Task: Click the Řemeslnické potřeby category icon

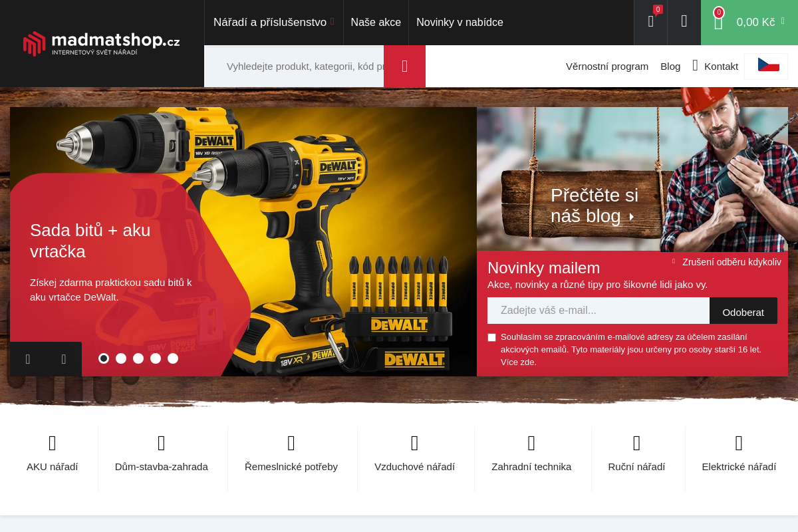Action: tap(291, 443)
